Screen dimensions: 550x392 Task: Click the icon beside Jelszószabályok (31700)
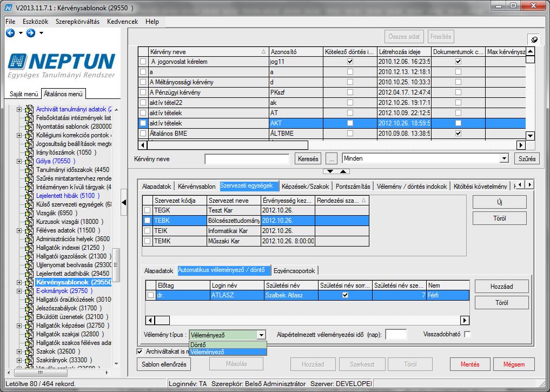29,308
